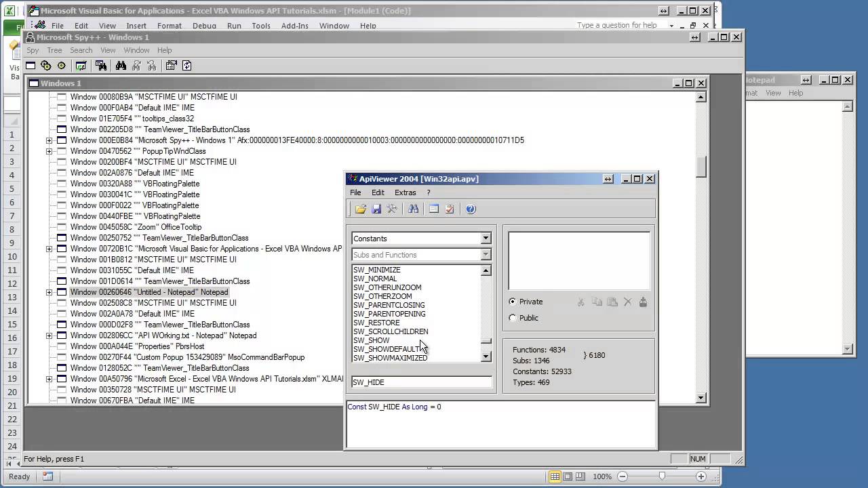
Task: Click the ApiViewer checklist notepad icon
Action: point(450,209)
